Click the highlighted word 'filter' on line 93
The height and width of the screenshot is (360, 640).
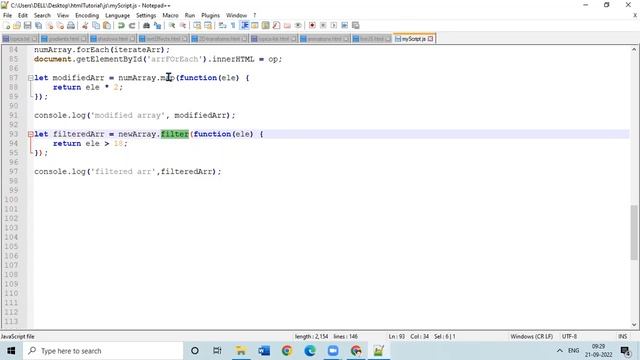click(x=175, y=134)
